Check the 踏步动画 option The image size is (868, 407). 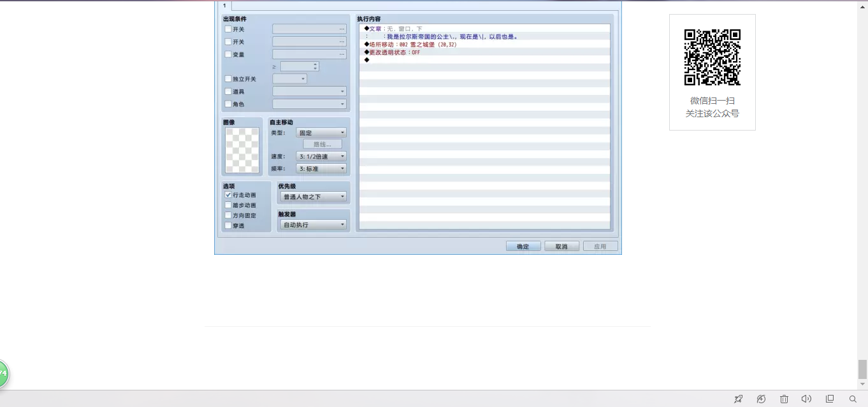[228, 205]
